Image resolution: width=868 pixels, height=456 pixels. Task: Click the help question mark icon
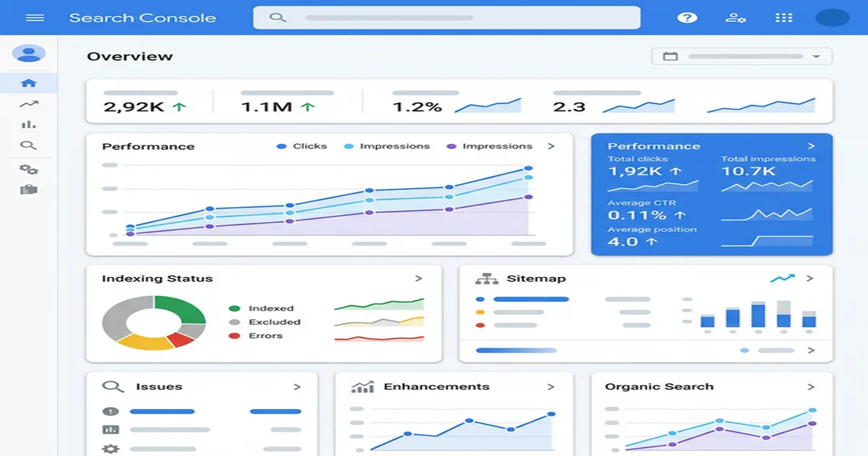click(x=686, y=18)
